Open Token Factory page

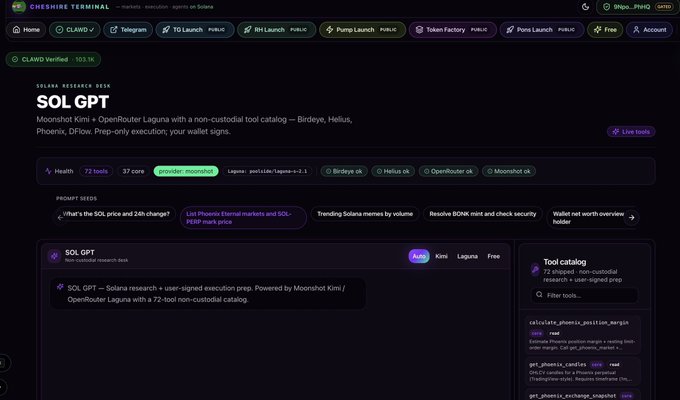[452, 30]
